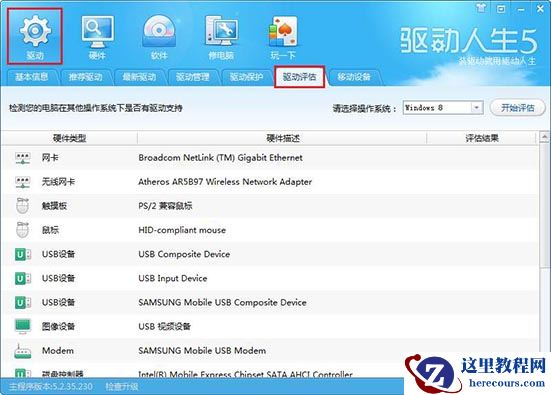Select the USB 视频设备 entry
Viewport: 551px width, 395px height.
164,326
